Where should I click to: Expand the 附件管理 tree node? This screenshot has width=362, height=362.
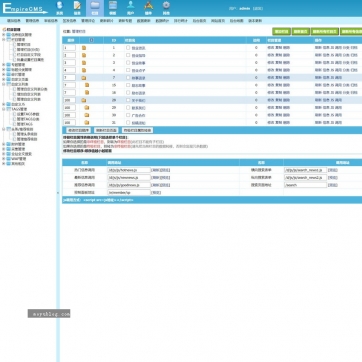tap(4, 144)
